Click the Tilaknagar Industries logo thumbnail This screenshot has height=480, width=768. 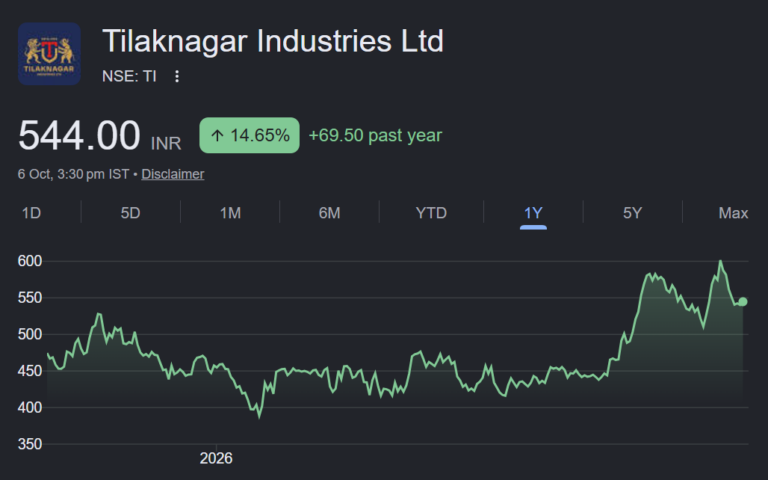click(49, 54)
